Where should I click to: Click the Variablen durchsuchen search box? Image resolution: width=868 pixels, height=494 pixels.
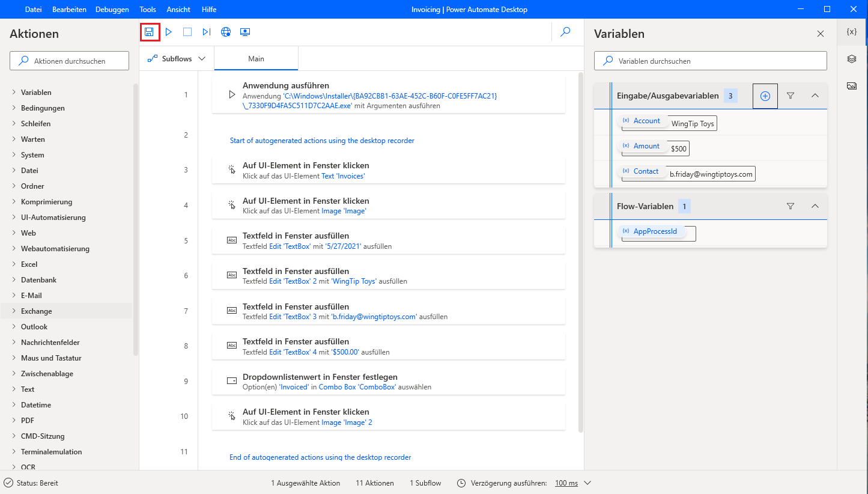(x=711, y=61)
